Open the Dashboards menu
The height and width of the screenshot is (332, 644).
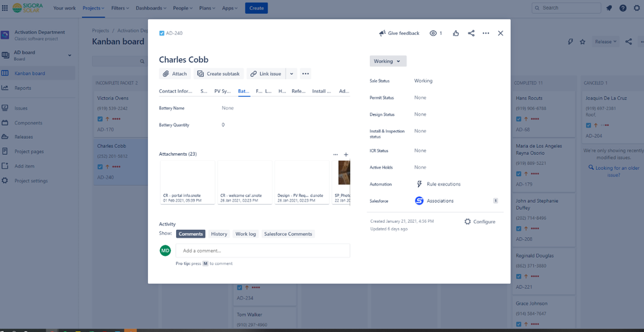[x=151, y=8]
